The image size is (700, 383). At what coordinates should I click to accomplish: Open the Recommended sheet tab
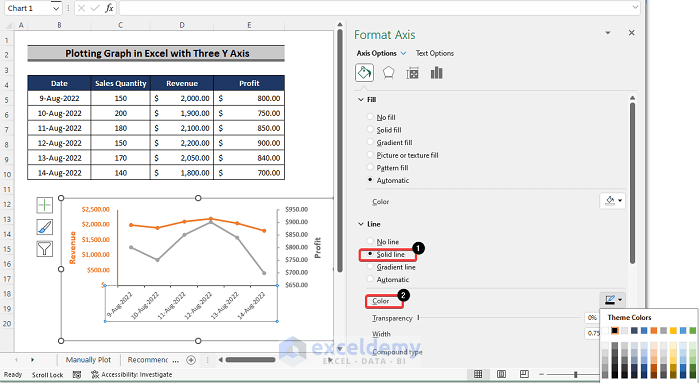click(x=148, y=360)
